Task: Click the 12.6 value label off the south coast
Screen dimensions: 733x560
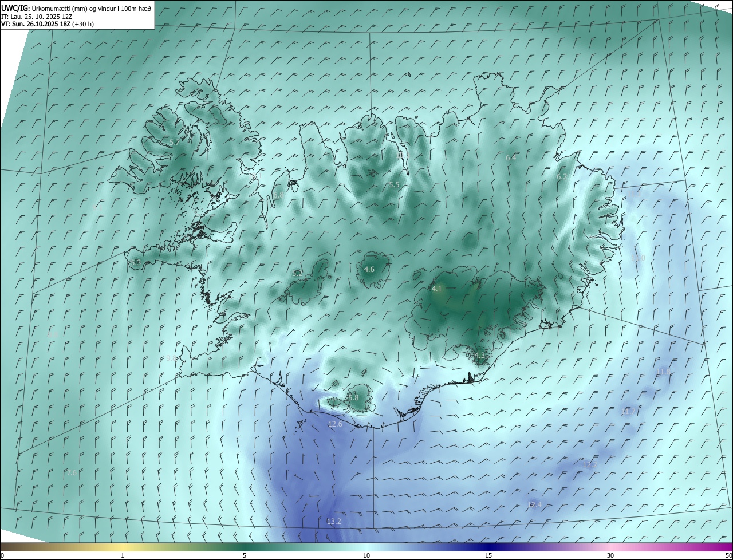Action: 335,424
